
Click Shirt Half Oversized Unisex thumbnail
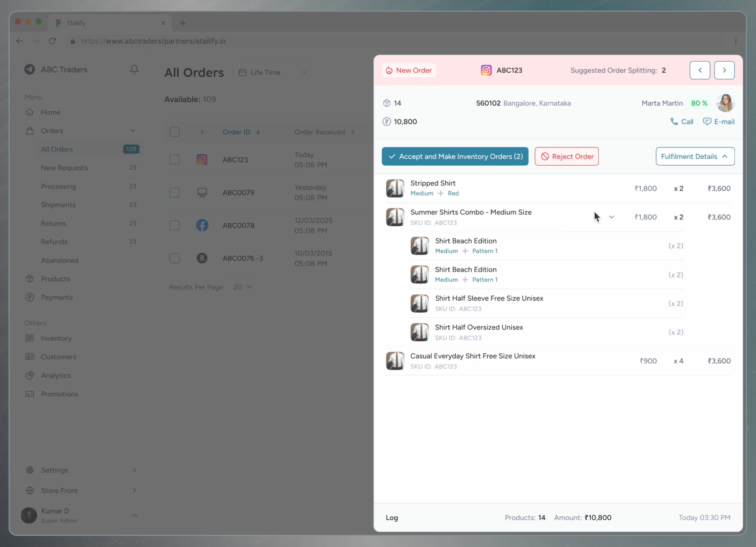pyautogui.click(x=420, y=332)
